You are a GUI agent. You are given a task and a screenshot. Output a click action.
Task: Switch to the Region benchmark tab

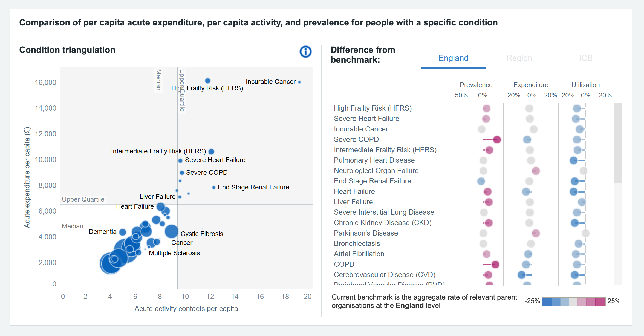pyautogui.click(x=519, y=58)
